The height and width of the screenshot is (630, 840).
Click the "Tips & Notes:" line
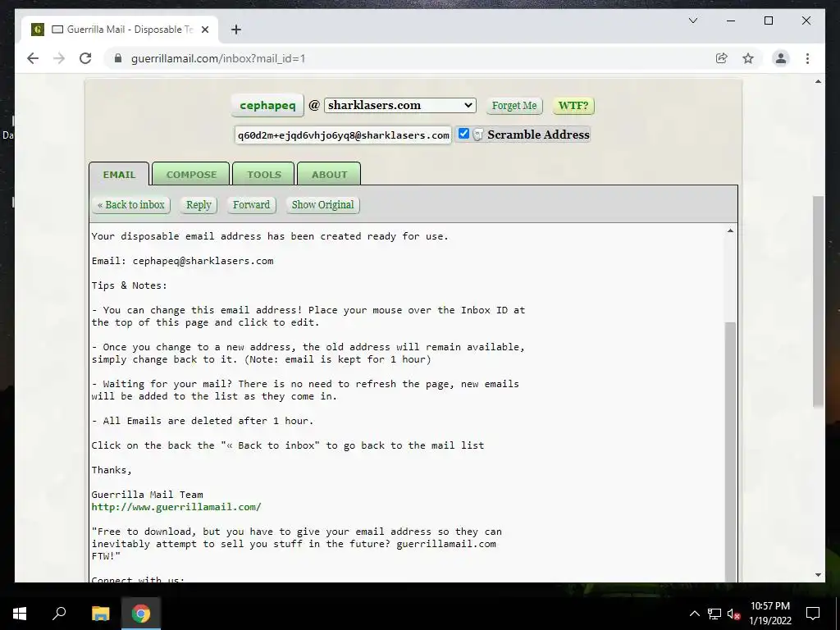[129, 285]
